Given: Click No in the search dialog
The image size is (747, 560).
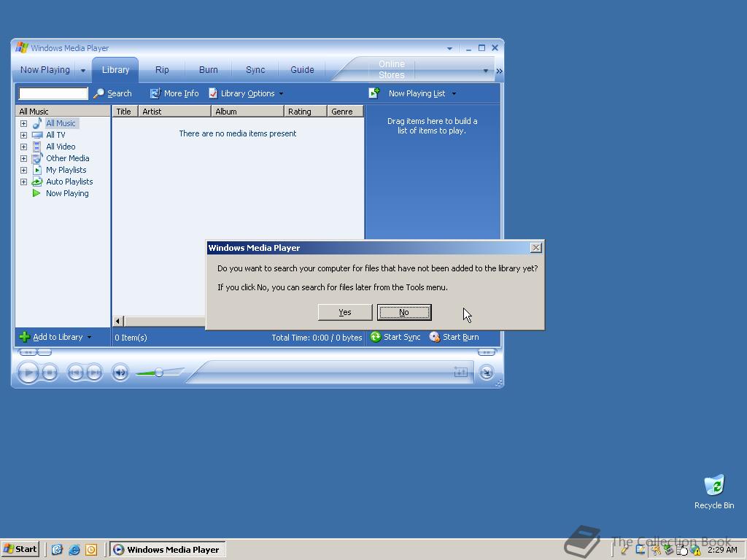Looking at the screenshot, I should [404, 312].
